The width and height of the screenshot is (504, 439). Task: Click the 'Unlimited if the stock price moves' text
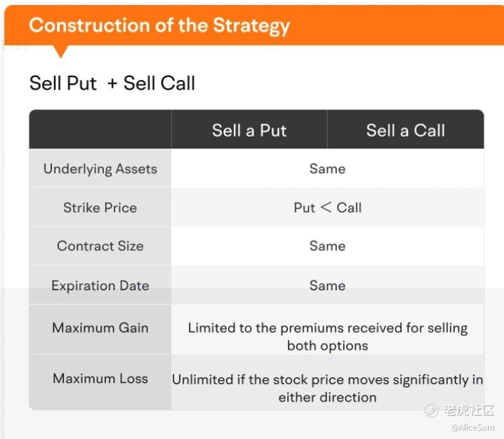click(328, 389)
